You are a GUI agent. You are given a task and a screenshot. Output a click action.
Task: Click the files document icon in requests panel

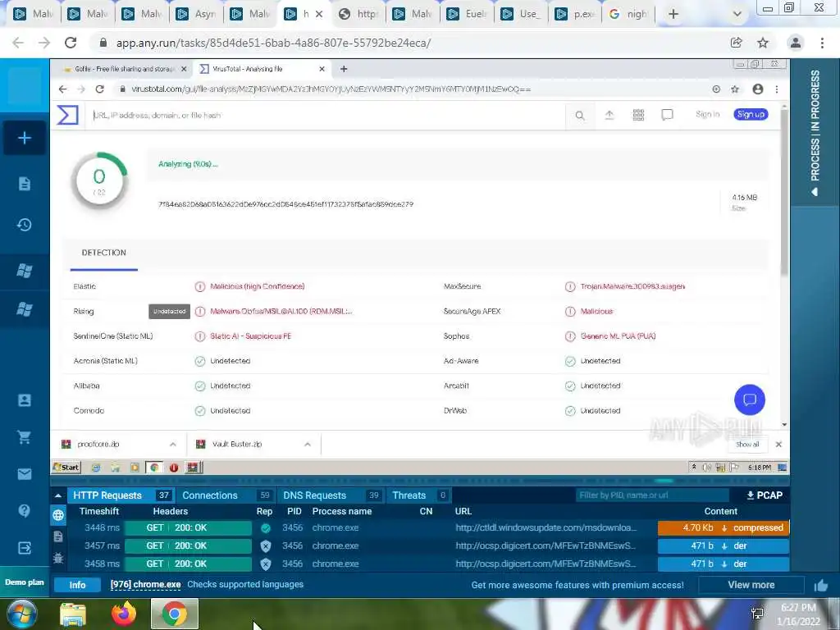click(58, 536)
